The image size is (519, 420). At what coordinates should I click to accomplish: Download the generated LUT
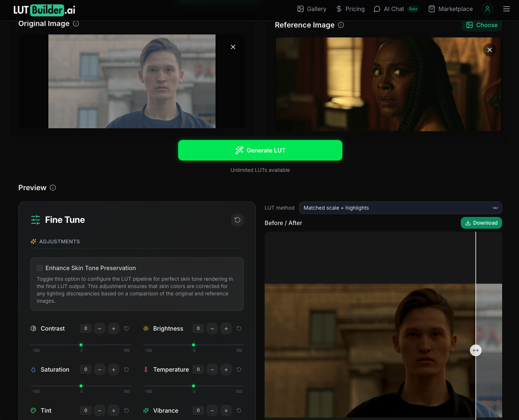481,223
